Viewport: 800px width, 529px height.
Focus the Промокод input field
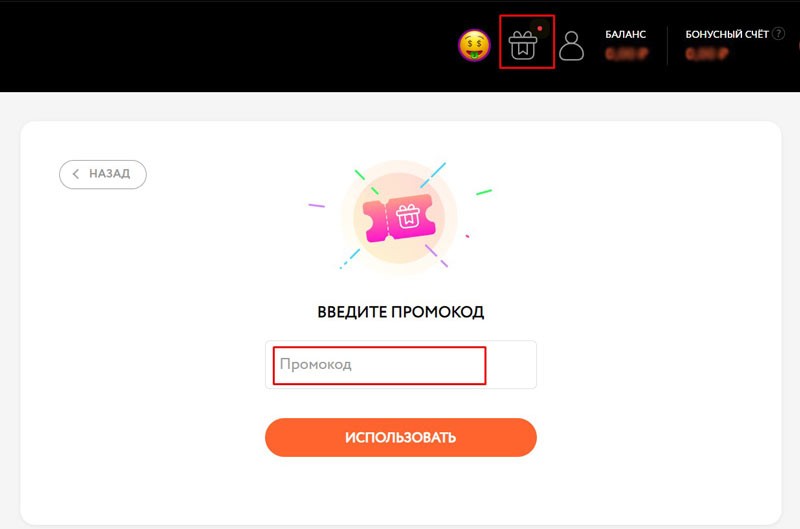379,365
